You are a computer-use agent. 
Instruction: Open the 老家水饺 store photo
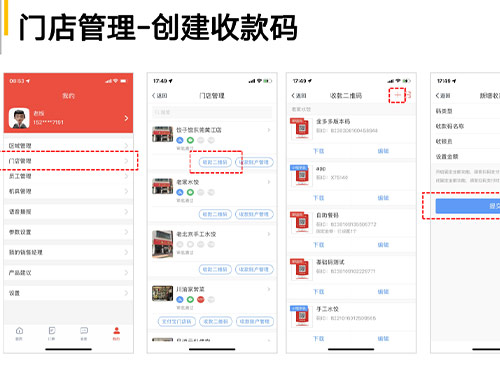coord(163,186)
